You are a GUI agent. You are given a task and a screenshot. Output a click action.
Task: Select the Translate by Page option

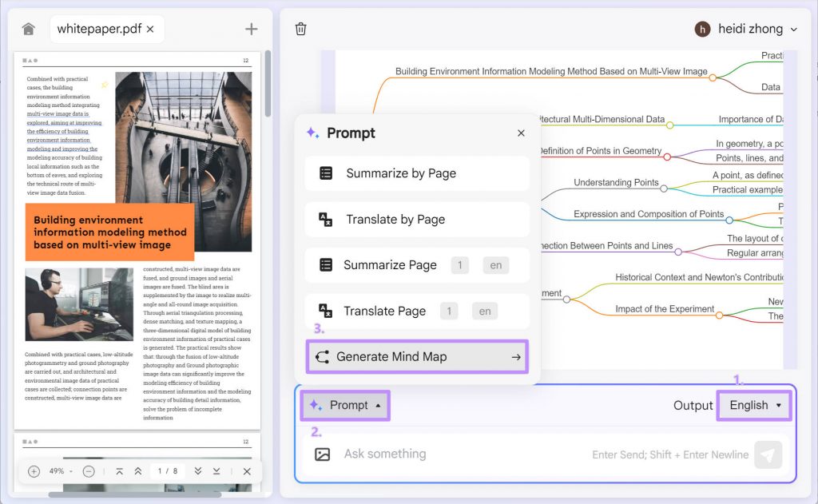coord(416,220)
